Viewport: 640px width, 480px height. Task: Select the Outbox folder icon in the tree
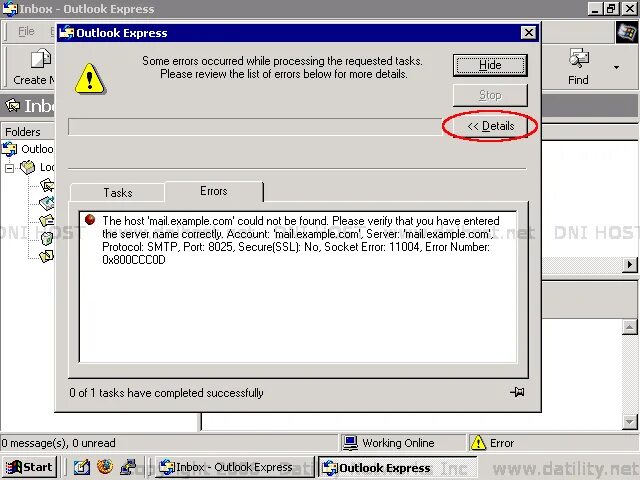(47, 203)
